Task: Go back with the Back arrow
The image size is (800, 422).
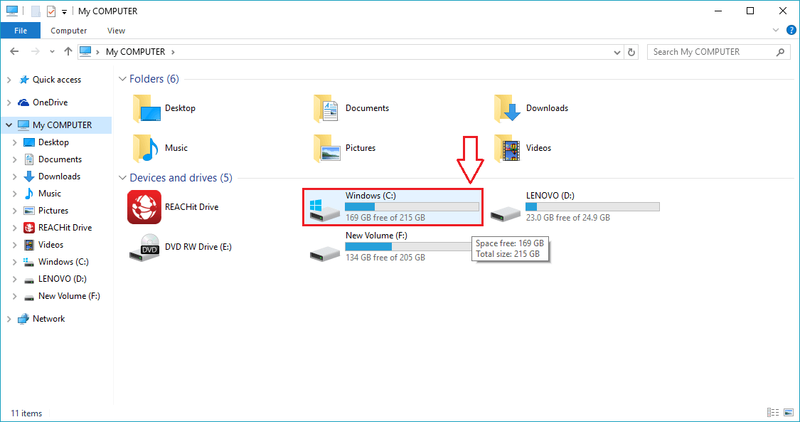Action: tap(14, 52)
